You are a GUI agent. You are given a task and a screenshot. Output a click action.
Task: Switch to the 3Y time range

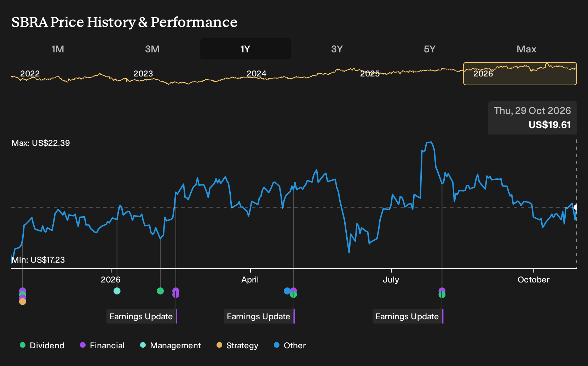click(x=337, y=49)
